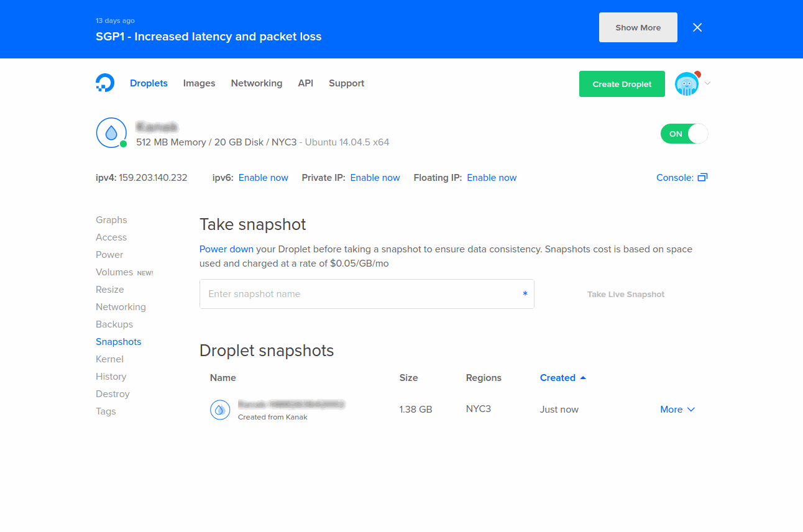Select Kernel in the sidebar
This screenshot has width=803, height=532.
point(109,359)
